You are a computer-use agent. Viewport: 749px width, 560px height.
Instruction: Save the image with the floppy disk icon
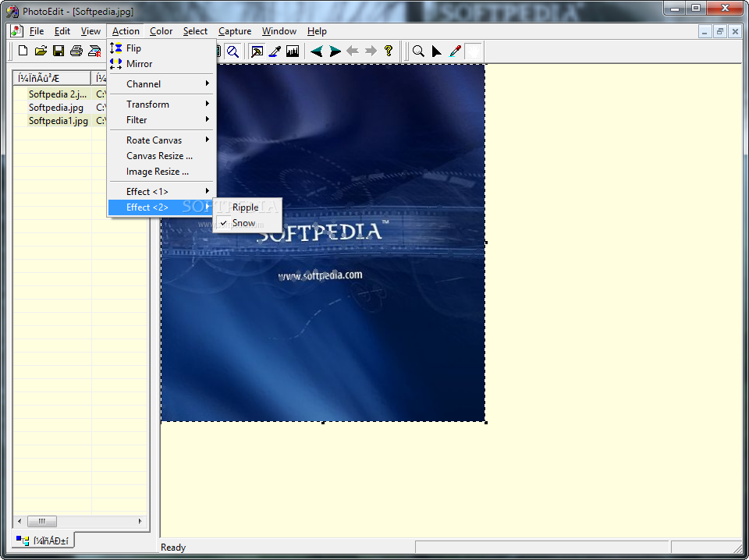pyautogui.click(x=59, y=51)
